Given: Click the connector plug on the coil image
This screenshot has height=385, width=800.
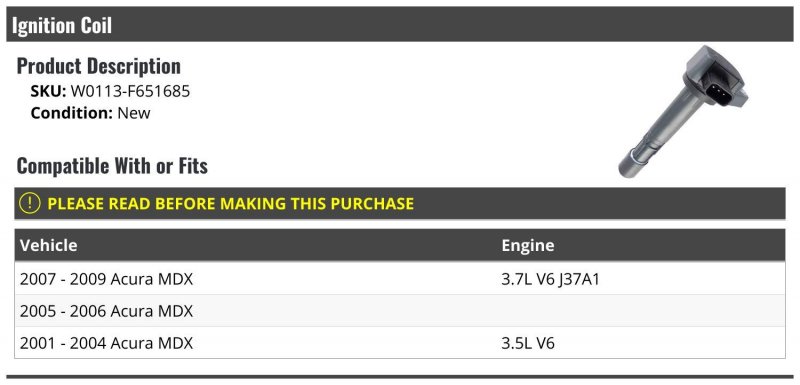Looking at the screenshot, I should (x=717, y=90).
